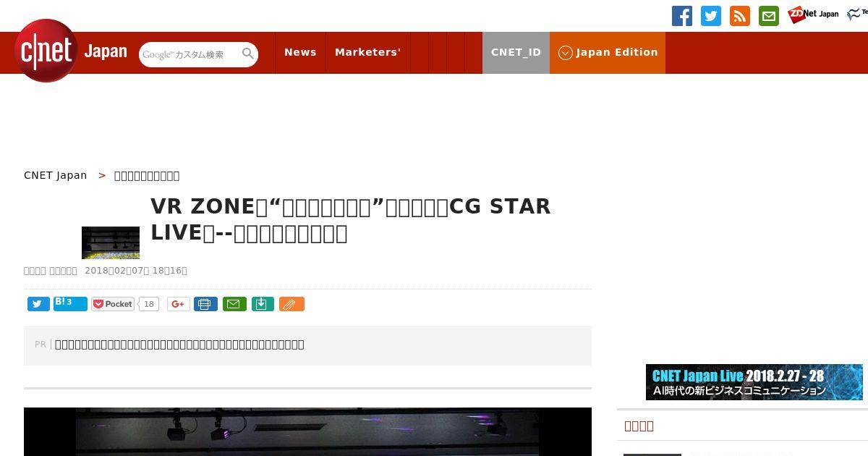Expand the Japan Edition dropdown
The image size is (868, 456).
coord(608,52)
